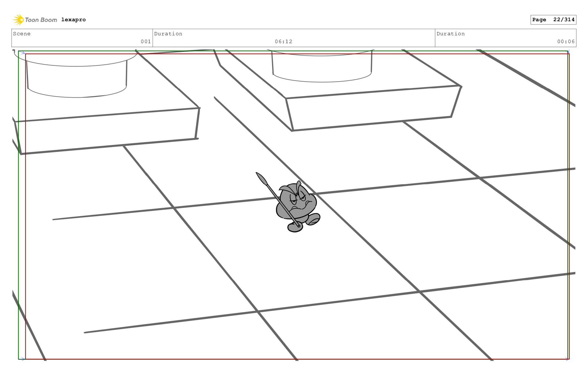Click the panel duration value 00:06
Viewport: 588px width, 380px height.
coord(566,41)
